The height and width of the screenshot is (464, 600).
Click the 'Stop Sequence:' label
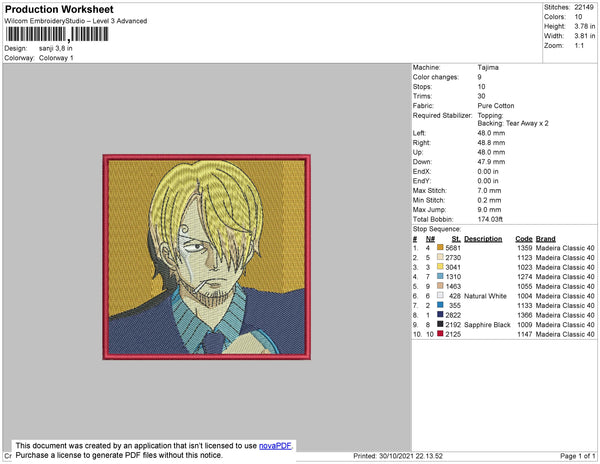[x=437, y=229]
